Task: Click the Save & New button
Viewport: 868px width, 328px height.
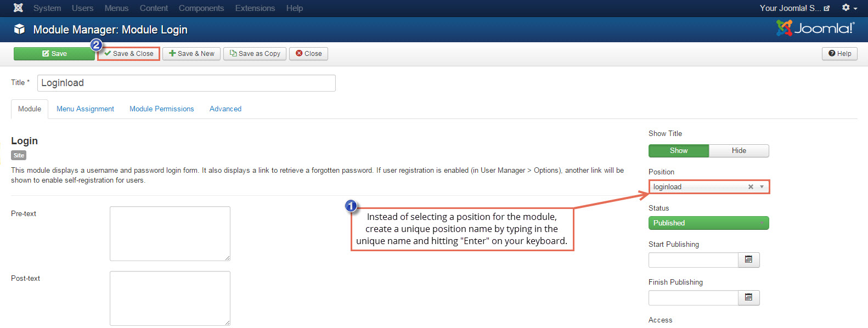Action: (x=191, y=54)
